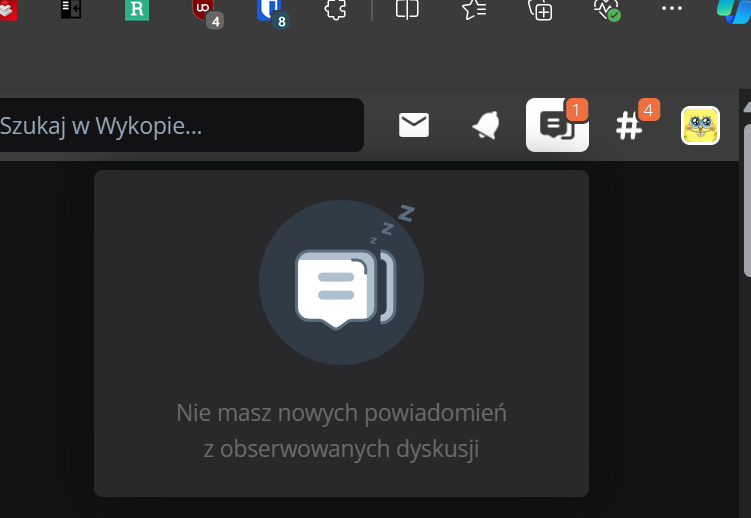Click the black and white panel extension icon

point(70,10)
